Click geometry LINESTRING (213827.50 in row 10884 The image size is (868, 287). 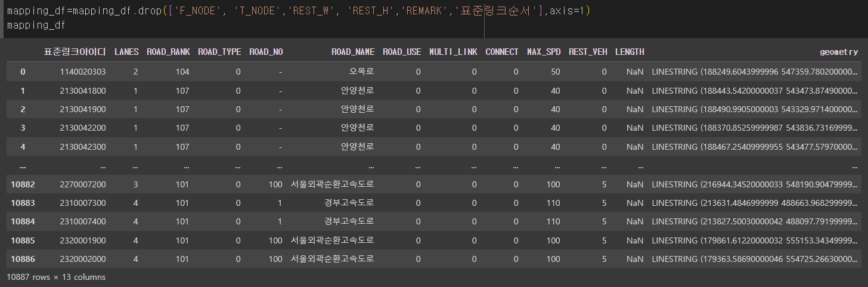coord(755,222)
